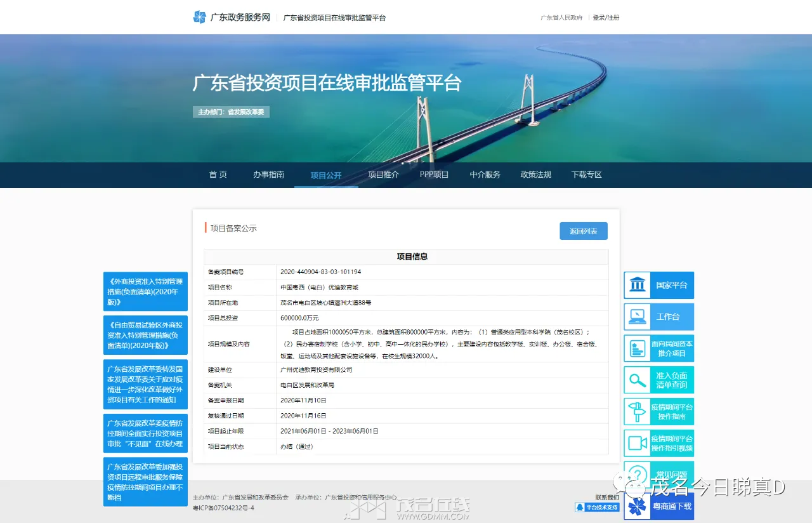
Task: Click the 项目当前状态 row label
Action: (x=226, y=447)
